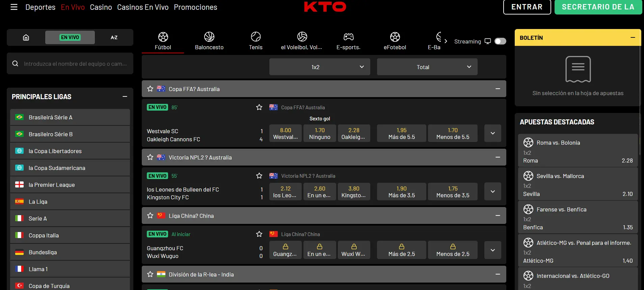
Task: Favorite the Leones de Bulleen match star
Action: pyautogui.click(x=259, y=176)
